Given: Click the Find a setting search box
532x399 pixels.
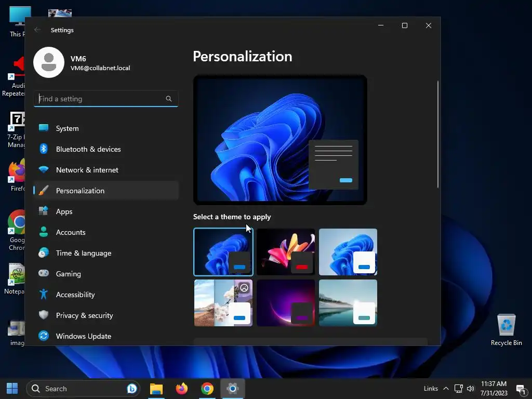Looking at the screenshot, I should [106, 99].
